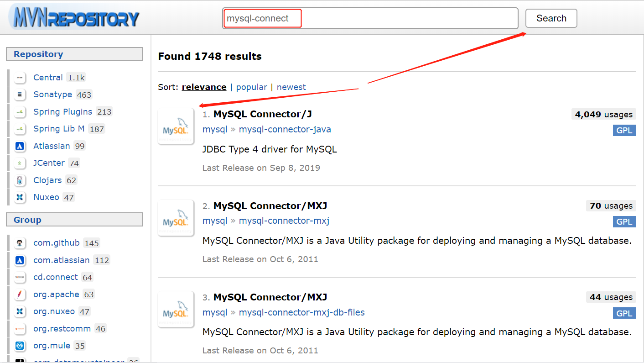644x363 pixels.
Task: Click 'Last Release on Sep 8, 2019' text
Action: pyautogui.click(x=261, y=168)
